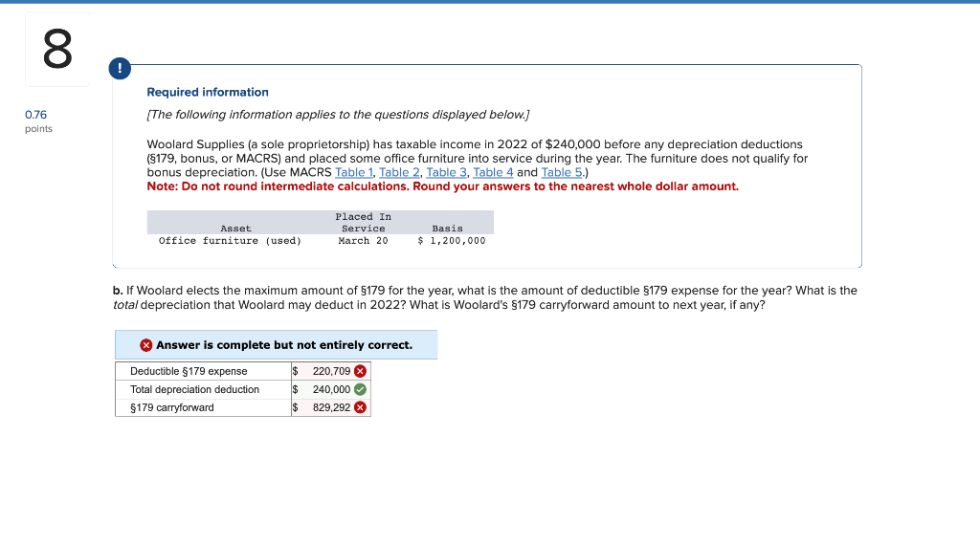Click the §179 carryforward value 829,292

(x=331, y=407)
